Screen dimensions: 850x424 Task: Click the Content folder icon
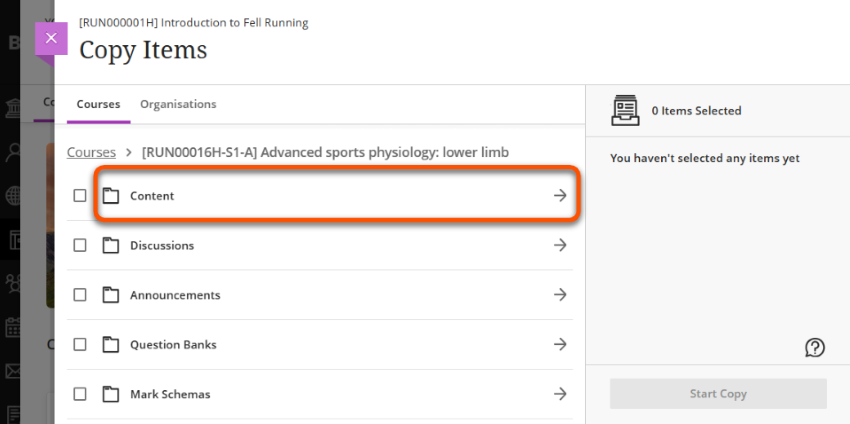[x=111, y=196]
